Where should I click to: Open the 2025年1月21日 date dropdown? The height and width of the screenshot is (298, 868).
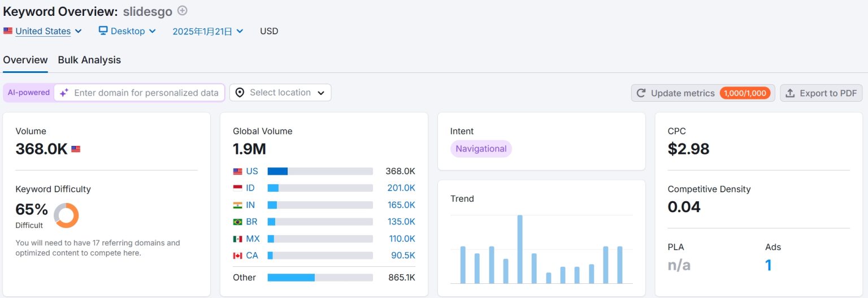207,31
